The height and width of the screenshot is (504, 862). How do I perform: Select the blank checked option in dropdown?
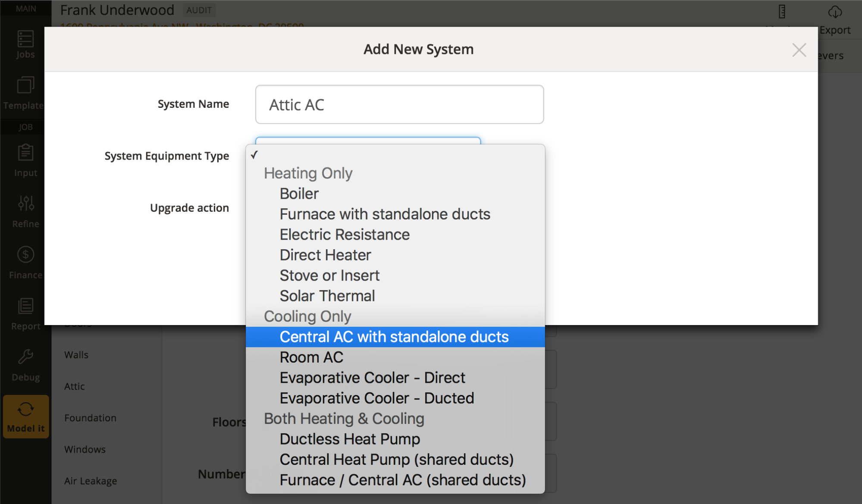pyautogui.click(x=395, y=155)
